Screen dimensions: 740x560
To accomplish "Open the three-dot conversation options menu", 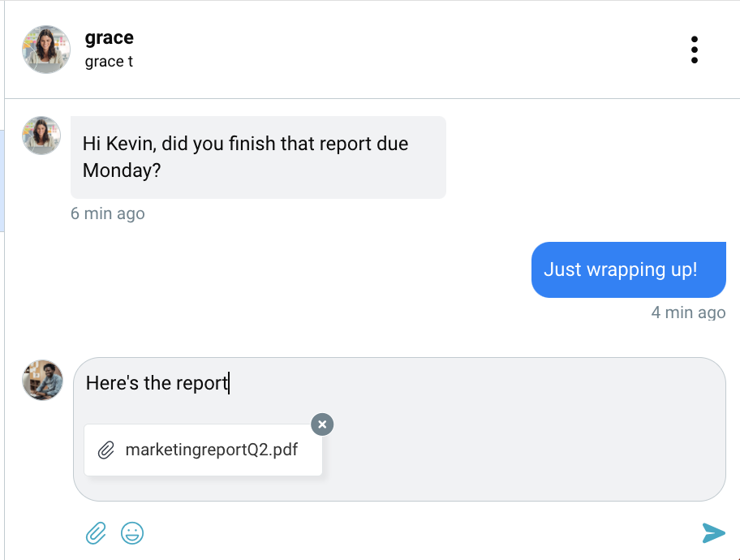I will (x=694, y=50).
